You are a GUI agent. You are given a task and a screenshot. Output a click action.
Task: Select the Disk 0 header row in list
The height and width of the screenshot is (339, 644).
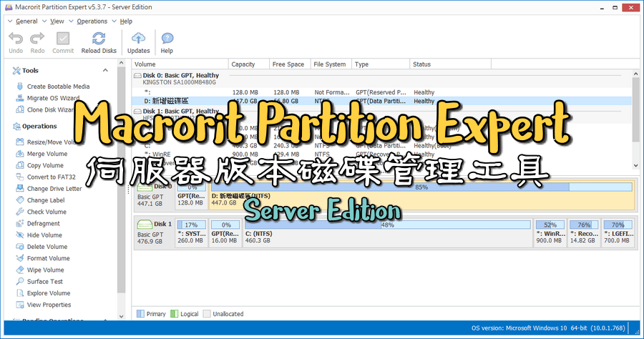click(x=382, y=79)
